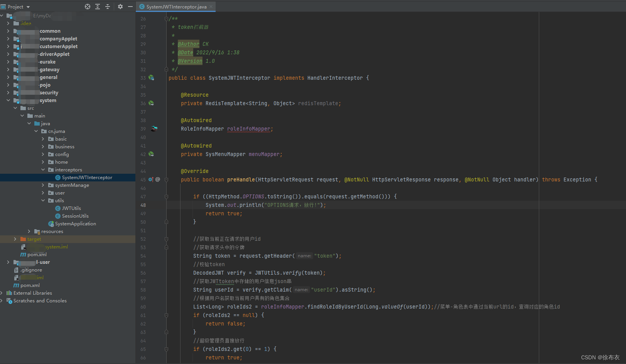This screenshot has width=626, height=364.
Task: Select the pojo module
Action: pyautogui.click(x=45, y=85)
